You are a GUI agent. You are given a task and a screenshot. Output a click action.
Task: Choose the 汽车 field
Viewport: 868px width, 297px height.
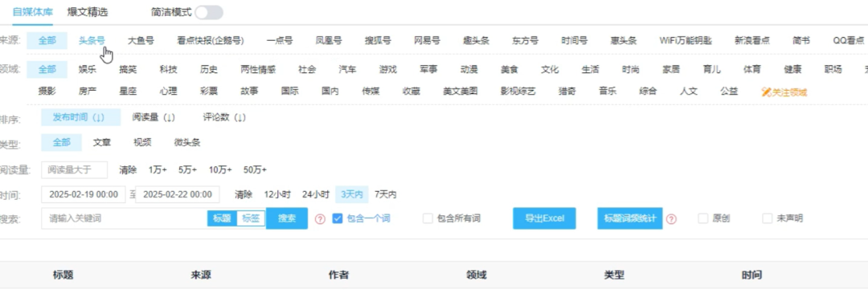click(x=348, y=69)
